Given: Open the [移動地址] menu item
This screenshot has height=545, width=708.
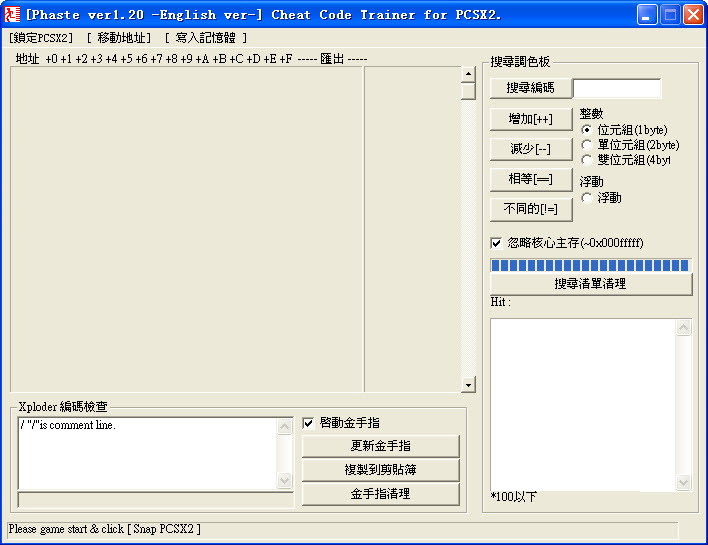Looking at the screenshot, I should 119,38.
